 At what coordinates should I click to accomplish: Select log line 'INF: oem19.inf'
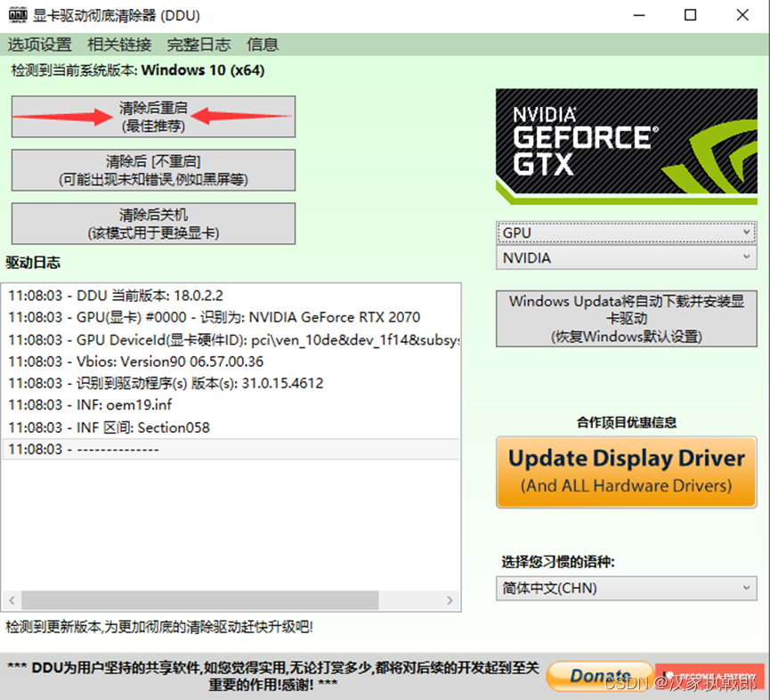point(231,405)
